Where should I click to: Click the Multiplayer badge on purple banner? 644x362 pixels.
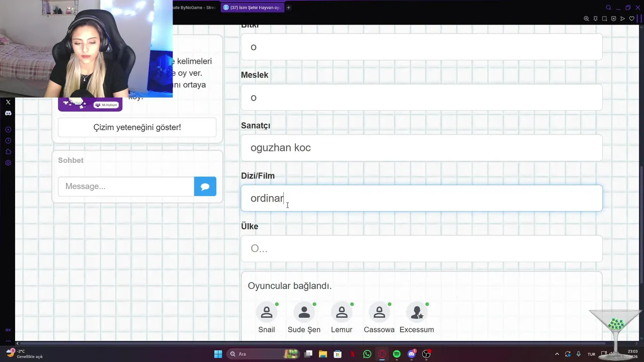(106, 105)
